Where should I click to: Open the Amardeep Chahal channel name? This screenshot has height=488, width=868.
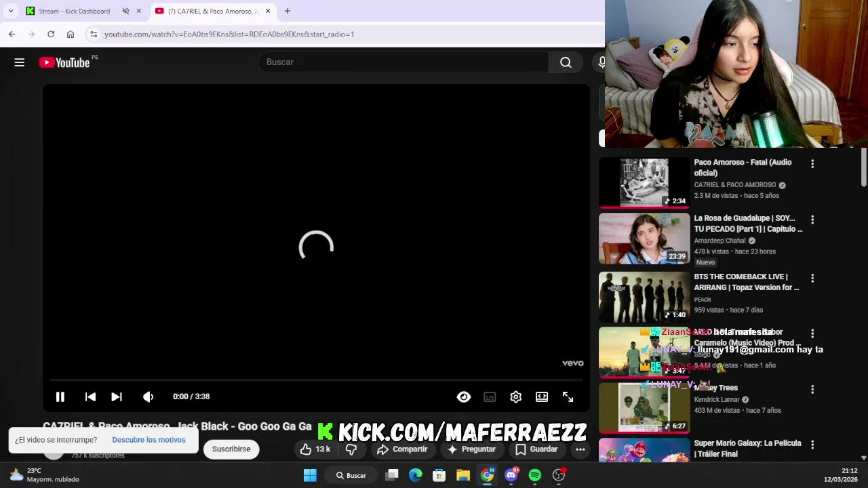pyautogui.click(x=719, y=241)
